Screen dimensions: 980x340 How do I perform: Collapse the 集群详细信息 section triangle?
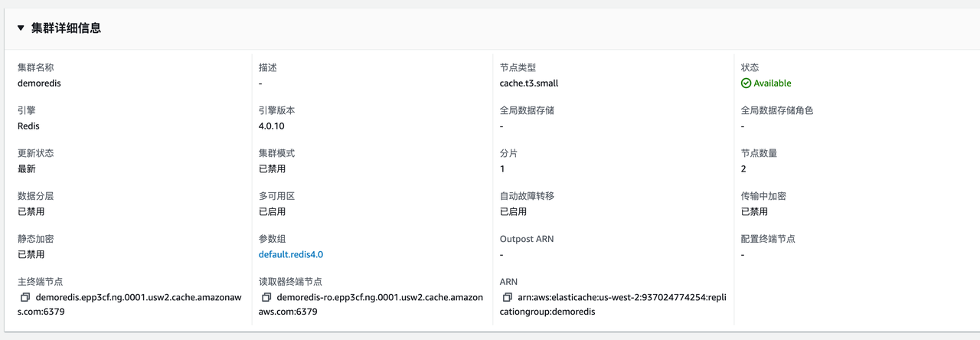coord(21,28)
